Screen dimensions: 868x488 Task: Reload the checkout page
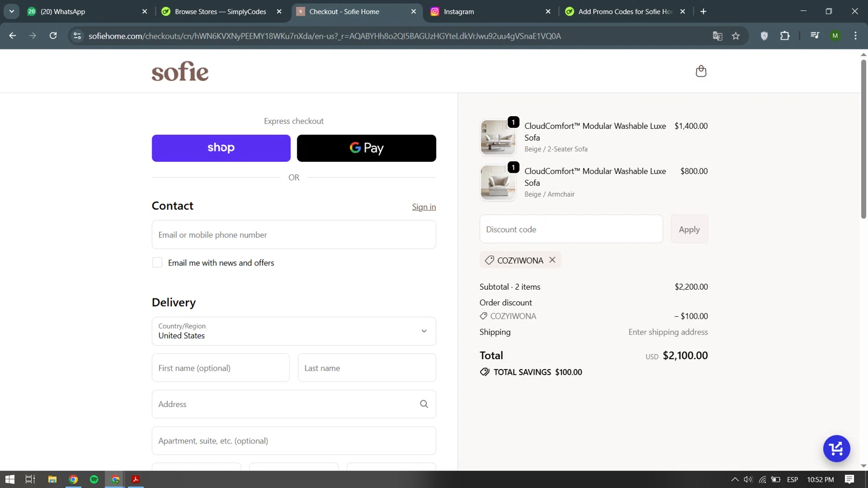pos(53,36)
